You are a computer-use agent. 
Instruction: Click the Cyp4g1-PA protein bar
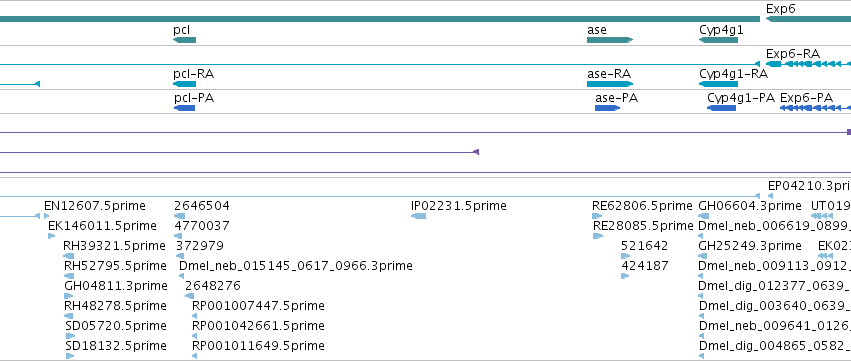[x=721, y=108]
